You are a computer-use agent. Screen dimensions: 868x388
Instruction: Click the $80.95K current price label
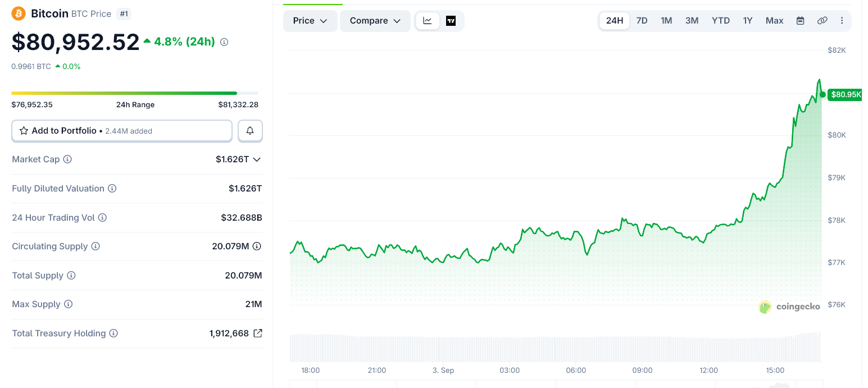(845, 94)
